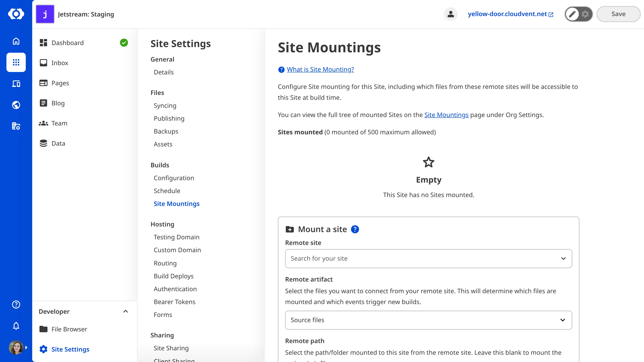Open the organization settings building icon

[16, 126]
